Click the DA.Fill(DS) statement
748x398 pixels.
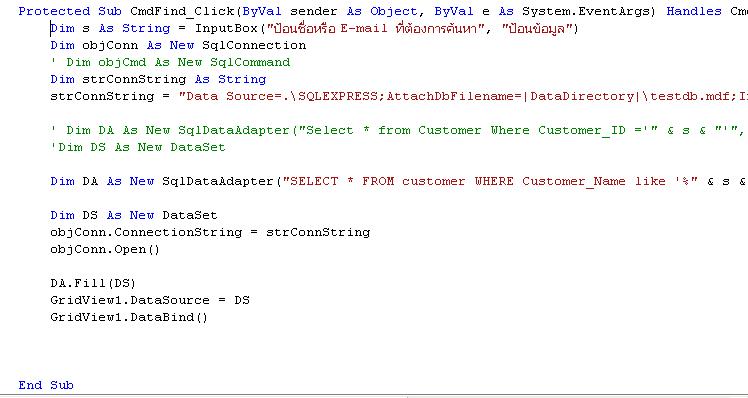[x=94, y=283]
